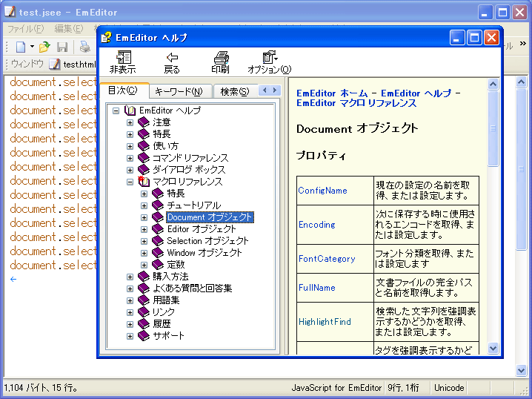Image resolution: width=532 pixels, height=399 pixels.
Task: Click the book icon next to 定数
Action: pos(158,265)
